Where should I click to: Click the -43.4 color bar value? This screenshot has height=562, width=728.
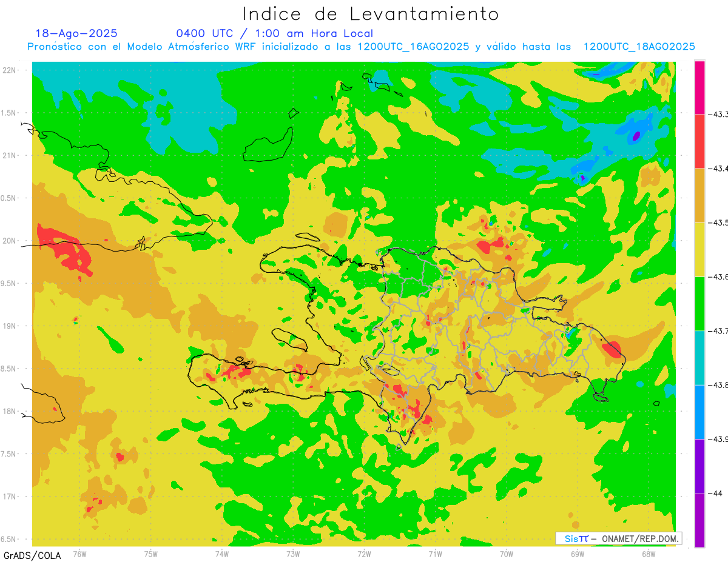coord(718,169)
